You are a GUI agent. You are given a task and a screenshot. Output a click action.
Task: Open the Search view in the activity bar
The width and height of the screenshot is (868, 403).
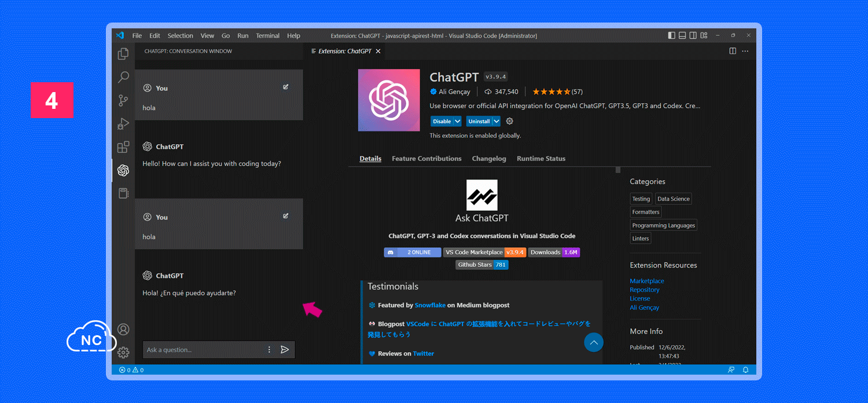pyautogui.click(x=123, y=77)
